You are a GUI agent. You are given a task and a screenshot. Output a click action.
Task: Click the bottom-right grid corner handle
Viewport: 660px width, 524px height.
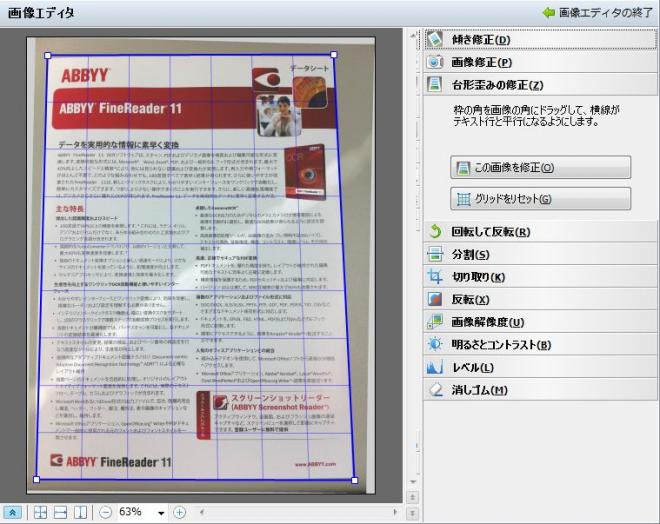point(354,480)
